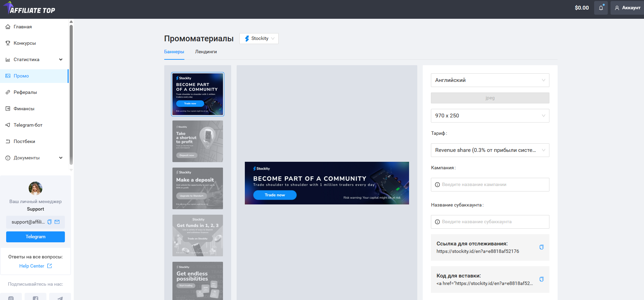Switch to the Баннеры tab
644x300 pixels.
pyautogui.click(x=174, y=52)
